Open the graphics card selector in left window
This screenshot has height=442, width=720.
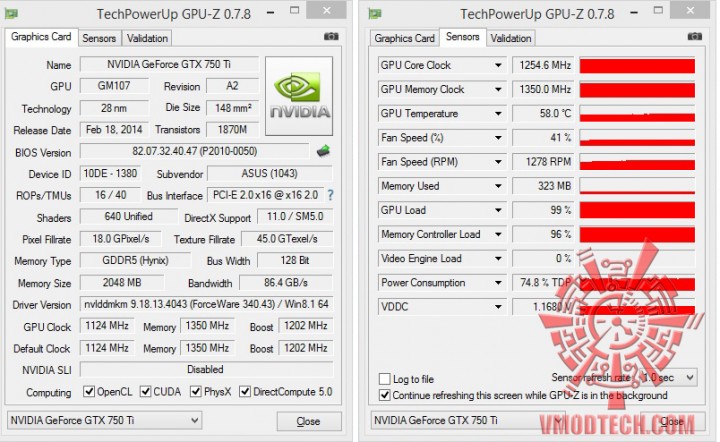[x=105, y=420]
